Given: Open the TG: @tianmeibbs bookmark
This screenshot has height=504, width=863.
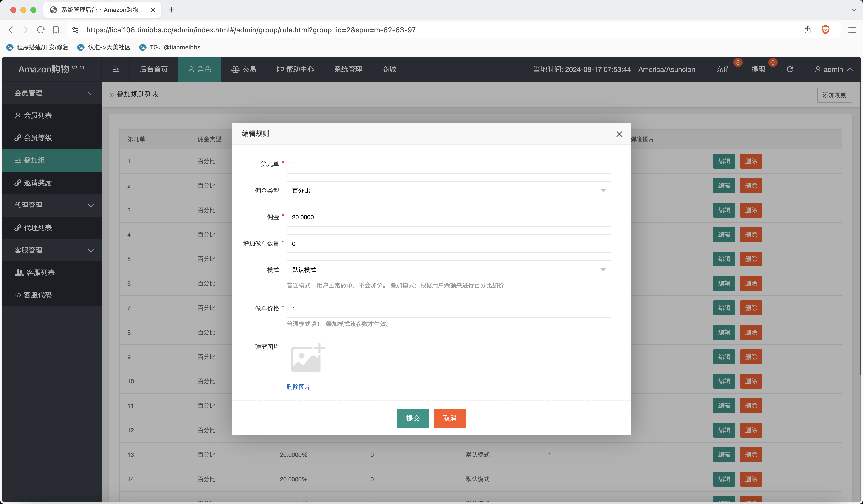Looking at the screenshot, I should pyautogui.click(x=170, y=47).
